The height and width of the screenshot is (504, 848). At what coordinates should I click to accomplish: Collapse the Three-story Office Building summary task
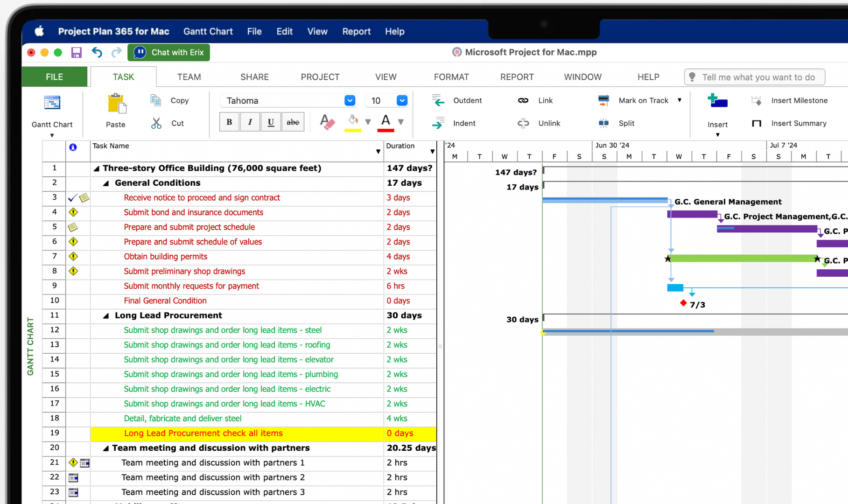coord(97,168)
